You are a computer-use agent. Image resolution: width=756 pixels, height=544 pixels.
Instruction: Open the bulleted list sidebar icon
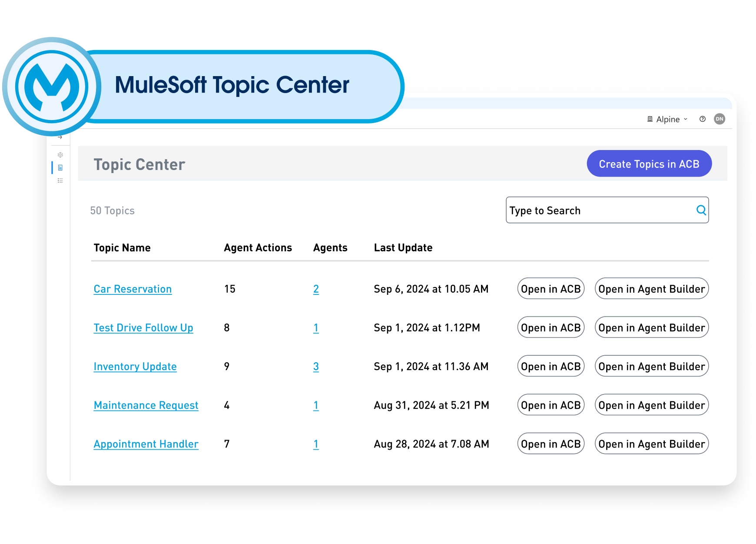click(60, 180)
